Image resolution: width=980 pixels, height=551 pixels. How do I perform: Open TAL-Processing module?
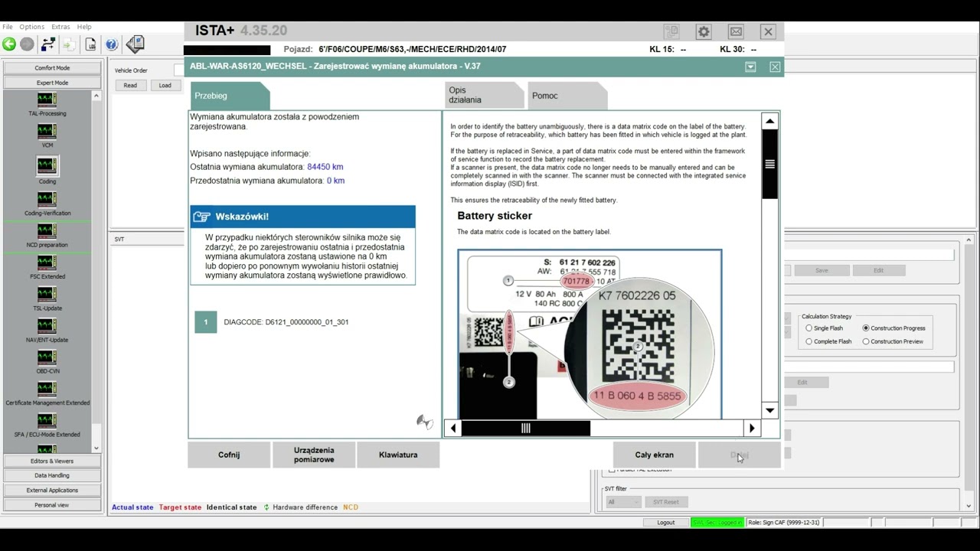click(47, 105)
